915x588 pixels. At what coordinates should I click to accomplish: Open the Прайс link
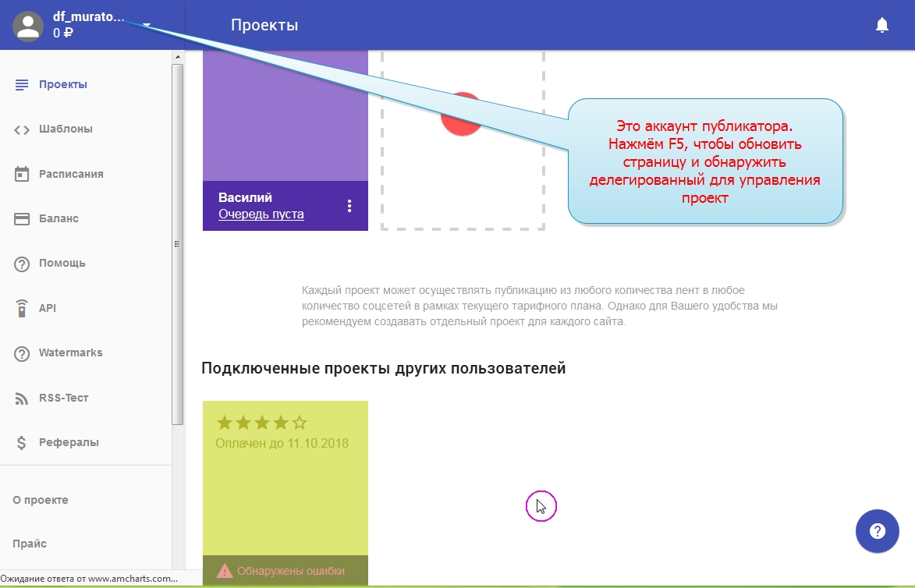point(30,544)
